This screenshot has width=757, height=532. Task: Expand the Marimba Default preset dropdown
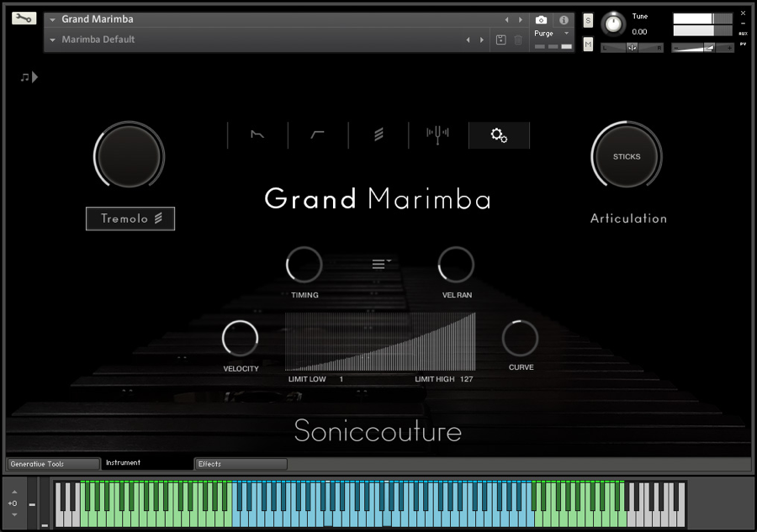tap(53, 40)
